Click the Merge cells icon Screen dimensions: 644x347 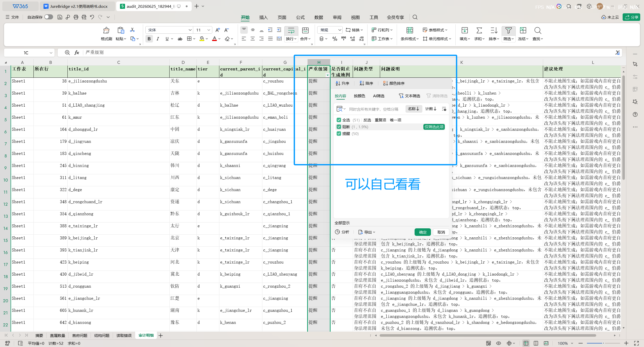[x=305, y=30]
